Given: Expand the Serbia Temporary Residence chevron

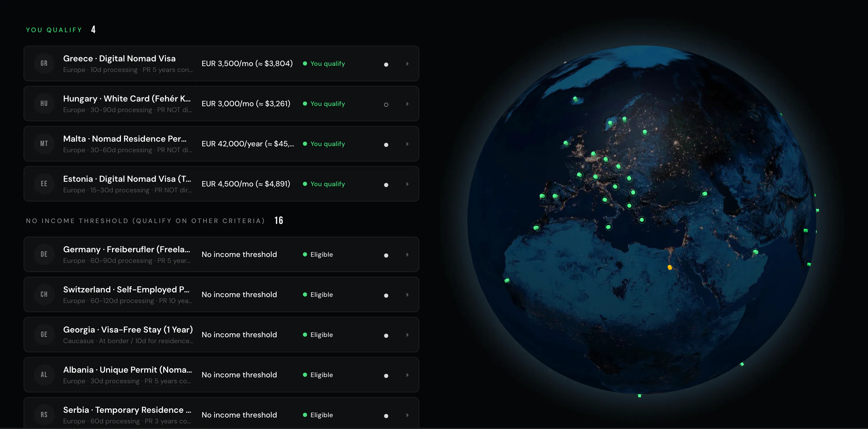Looking at the screenshot, I should pyautogui.click(x=407, y=415).
